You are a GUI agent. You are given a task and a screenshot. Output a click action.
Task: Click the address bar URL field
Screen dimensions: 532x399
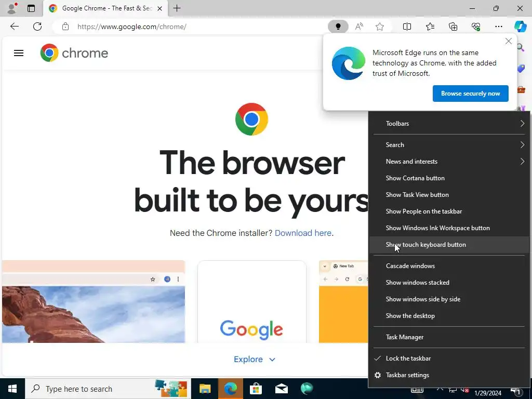190,26
